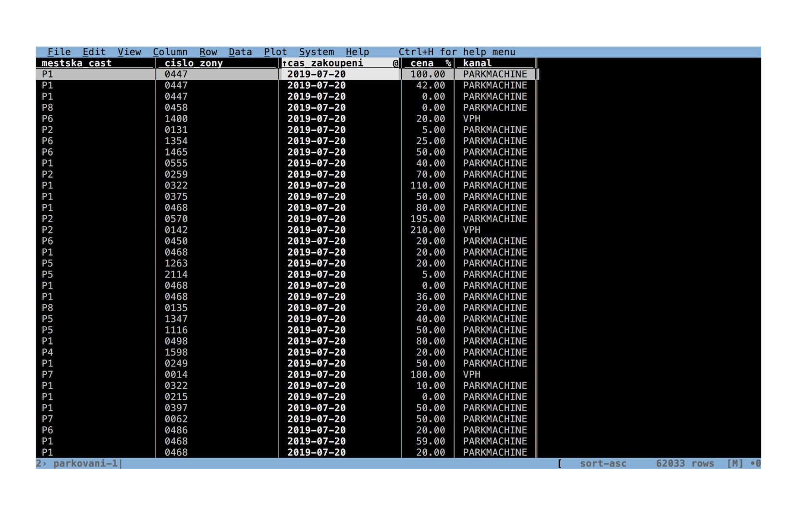
Task: Expand the Data menu
Action: [x=240, y=52]
